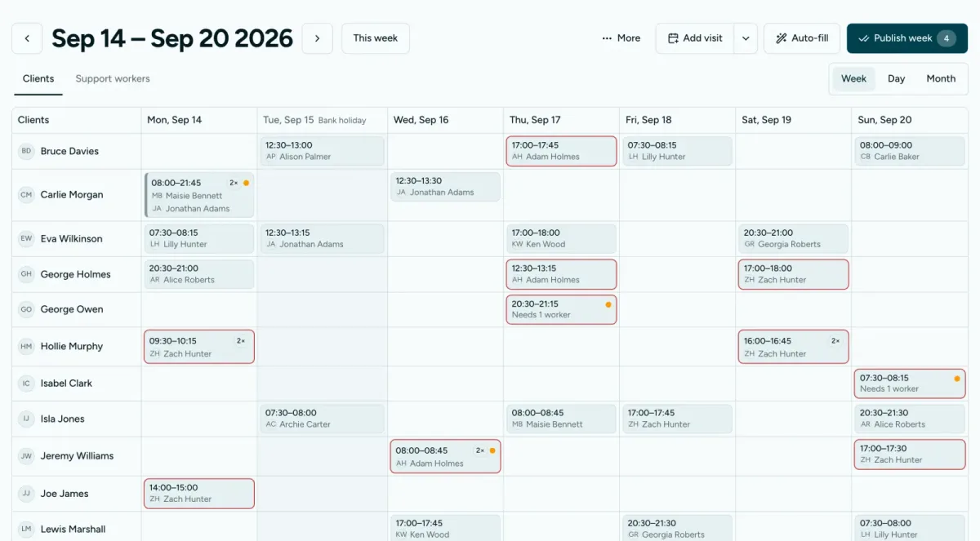
Task: Click the Auto-fill wand button
Action: (x=802, y=38)
